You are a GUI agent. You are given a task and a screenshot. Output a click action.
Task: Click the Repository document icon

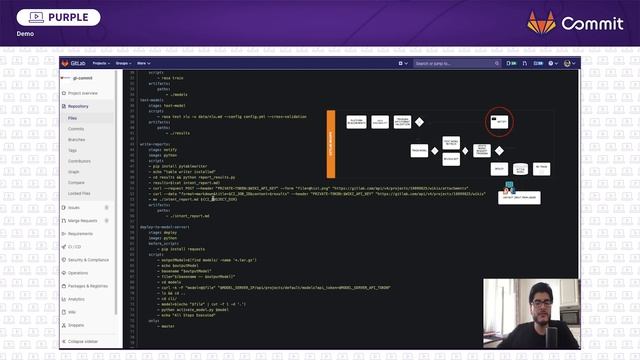64,106
